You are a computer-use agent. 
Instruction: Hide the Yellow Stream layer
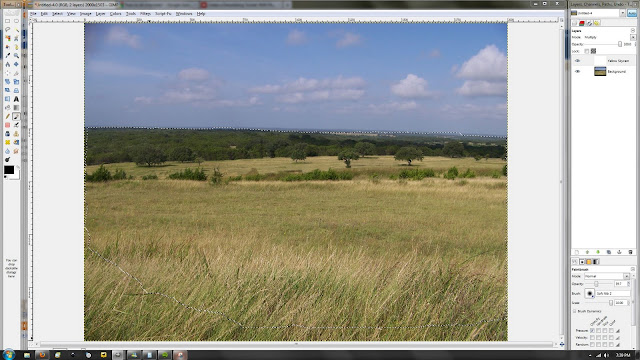[x=577, y=61]
